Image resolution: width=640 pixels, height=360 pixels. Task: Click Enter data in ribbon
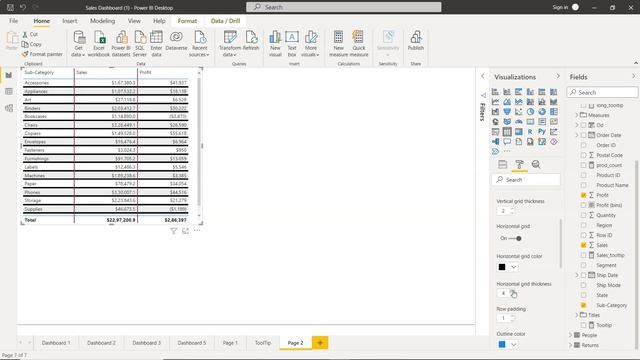(x=156, y=44)
